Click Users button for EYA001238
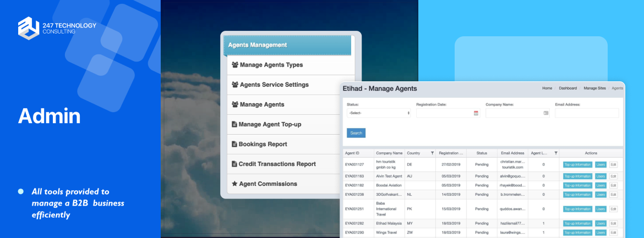 (601, 195)
